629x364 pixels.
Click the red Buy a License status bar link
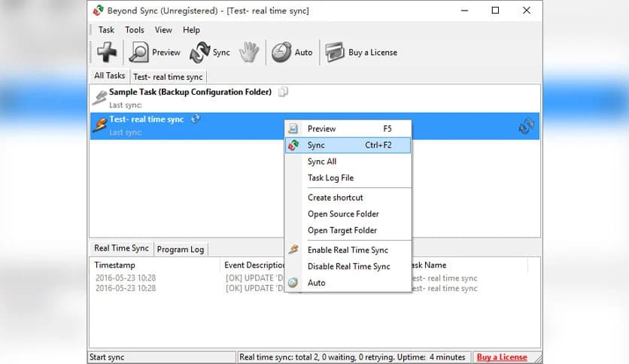tap(502, 357)
